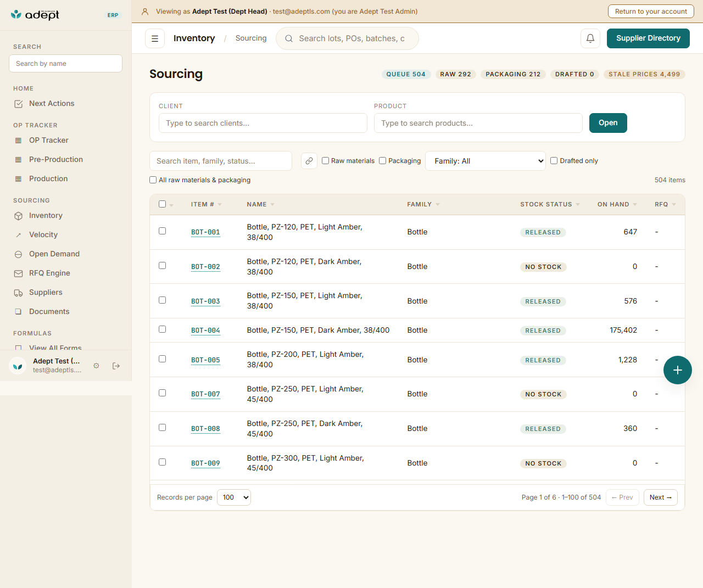
Task: Go to Next Actions in sidebar
Action: point(52,104)
